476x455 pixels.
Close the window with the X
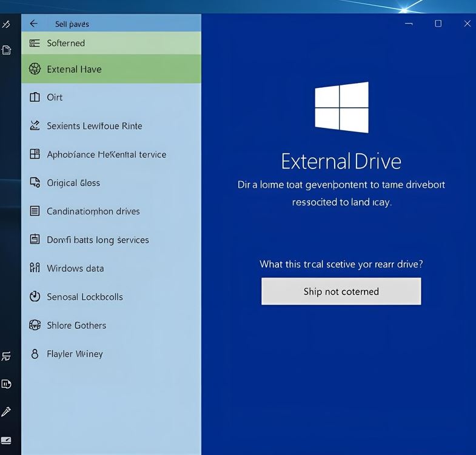pos(467,24)
